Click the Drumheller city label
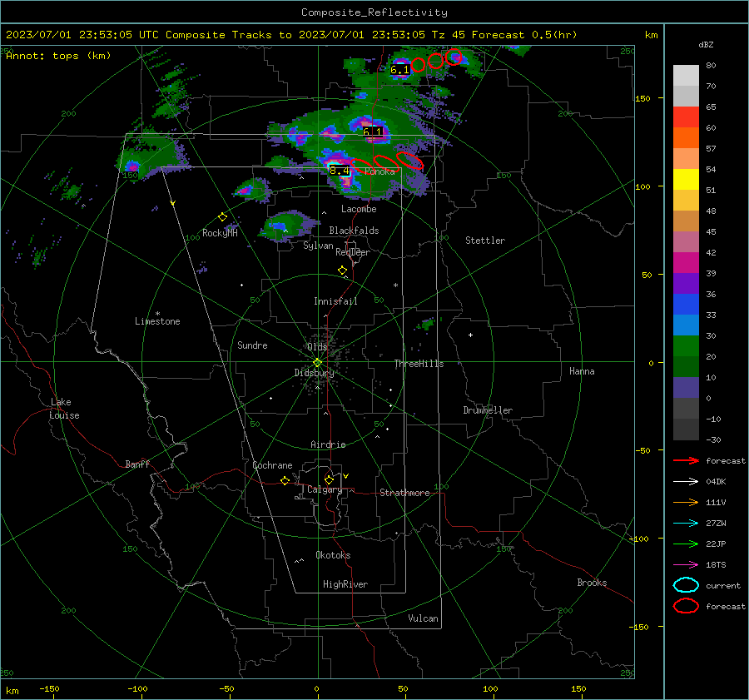Screen dimensions: 749x700 point(488,410)
